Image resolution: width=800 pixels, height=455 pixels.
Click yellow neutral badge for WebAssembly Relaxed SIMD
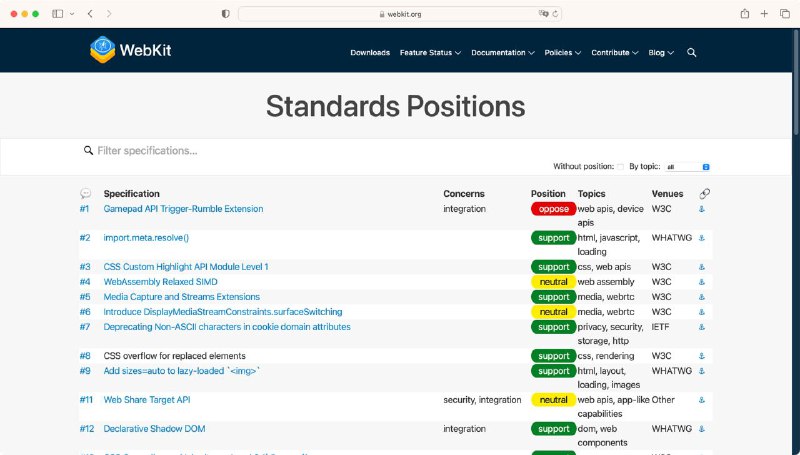coord(554,282)
